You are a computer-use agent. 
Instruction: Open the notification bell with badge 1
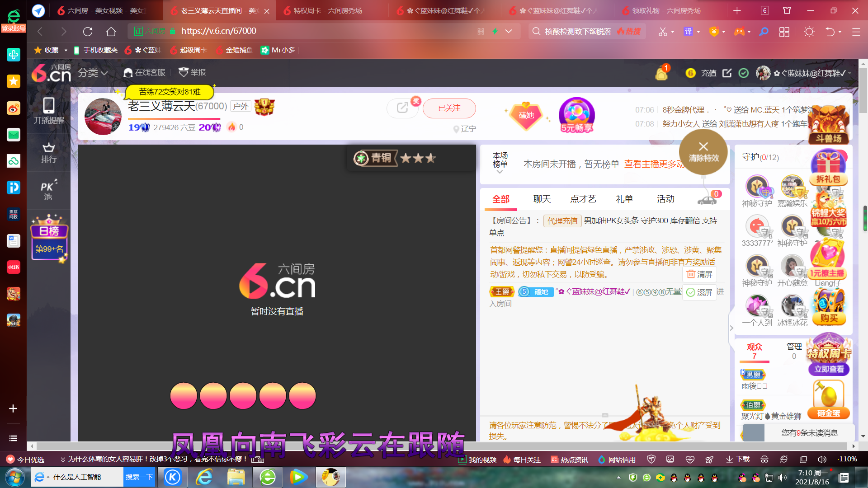click(662, 73)
